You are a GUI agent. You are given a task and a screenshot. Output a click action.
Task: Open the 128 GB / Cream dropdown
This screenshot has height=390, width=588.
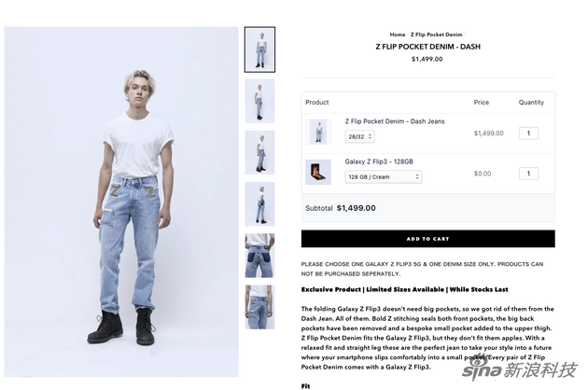click(384, 176)
